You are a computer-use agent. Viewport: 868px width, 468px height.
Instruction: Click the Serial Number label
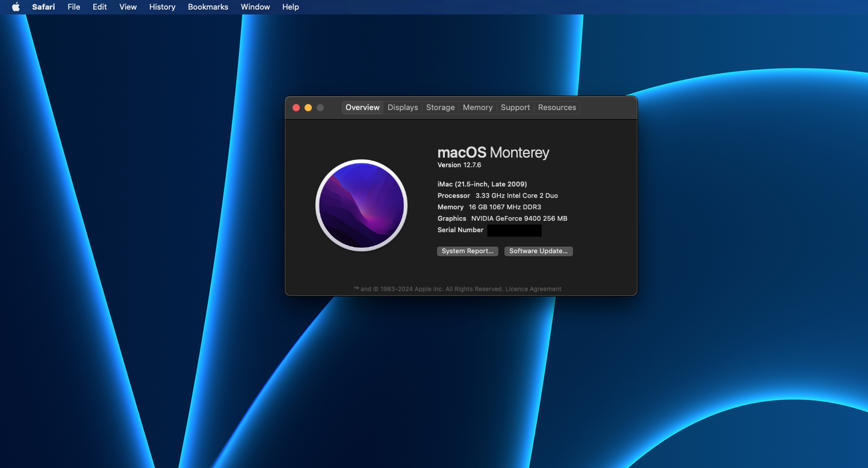tap(460, 230)
